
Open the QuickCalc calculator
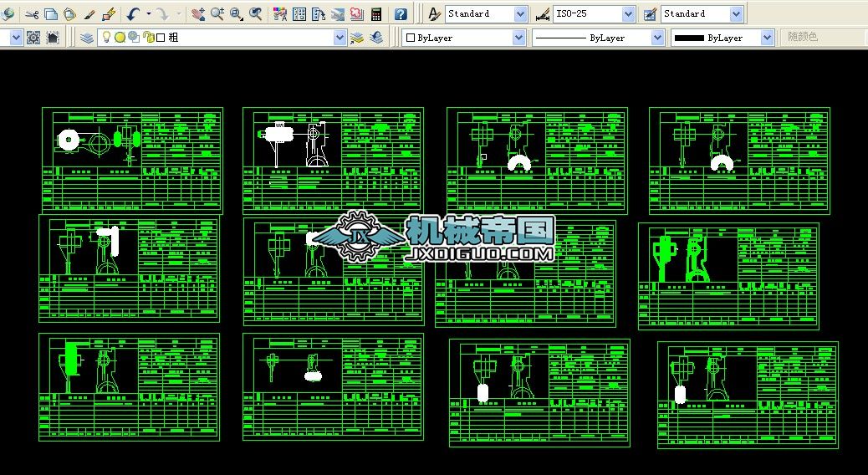[376, 14]
